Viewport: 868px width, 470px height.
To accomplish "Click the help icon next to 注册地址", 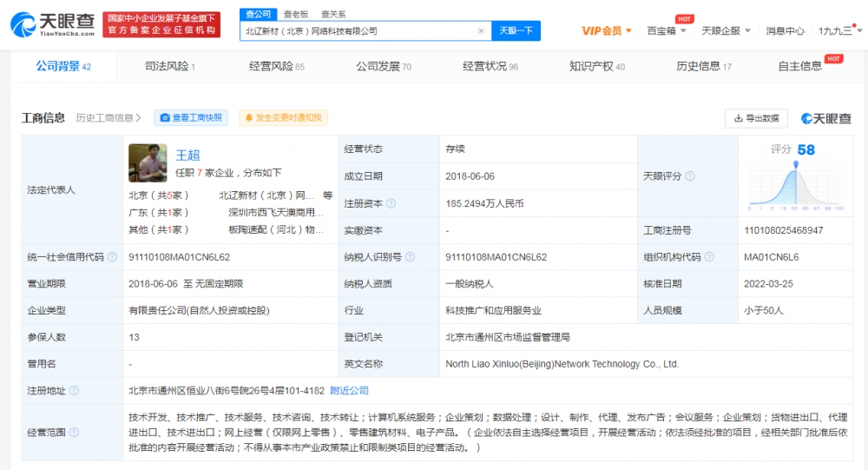I will (74, 391).
